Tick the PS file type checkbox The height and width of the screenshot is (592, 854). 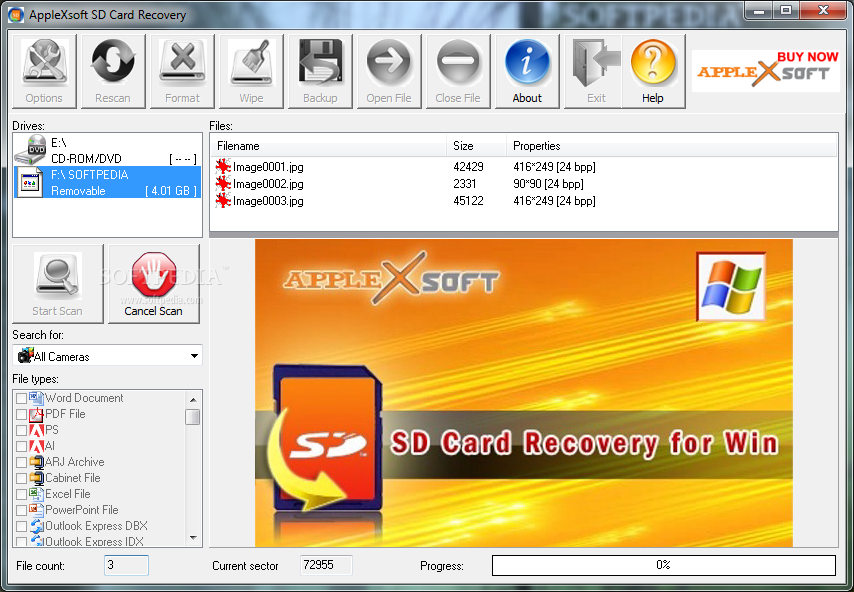[x=21, y=430]
